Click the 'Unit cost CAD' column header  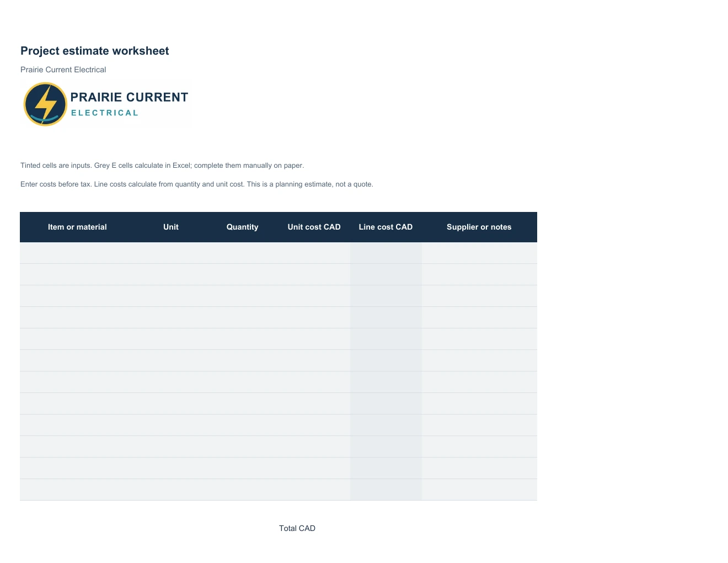314,227
